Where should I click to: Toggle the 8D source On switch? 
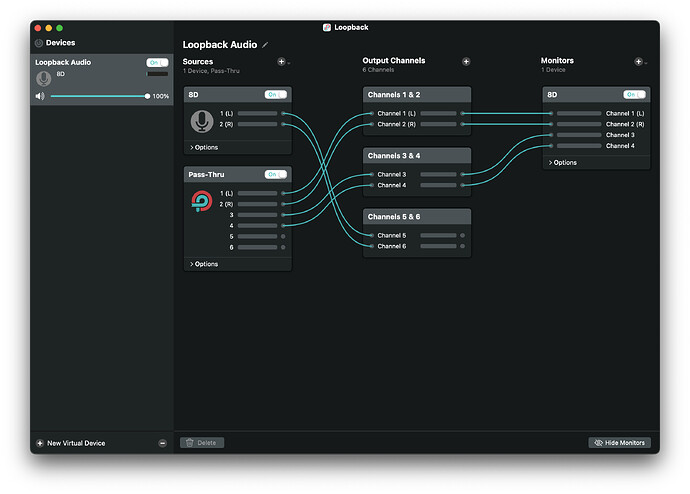pos(275,95)
